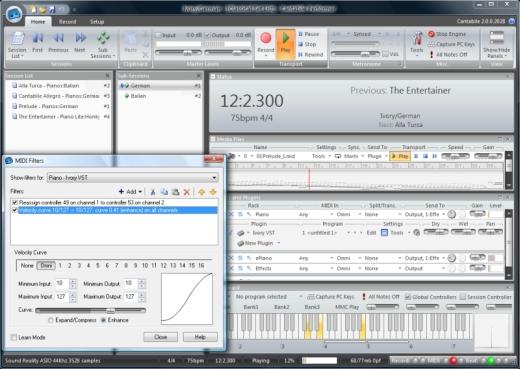The width and height of the screenshot is (520, 369).
Task: Open the Piano rack Omni channel dropdown
Action: coord(349,214)
